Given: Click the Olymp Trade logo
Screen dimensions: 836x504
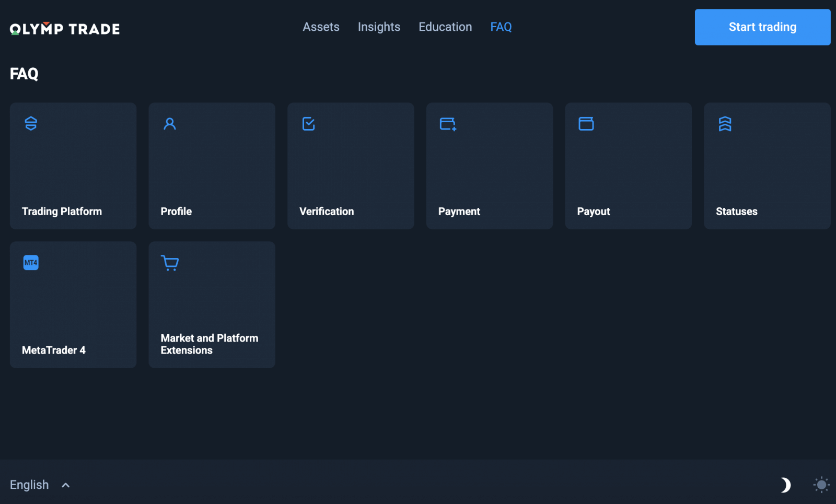Looking at the screenshot, I should 64,28.
